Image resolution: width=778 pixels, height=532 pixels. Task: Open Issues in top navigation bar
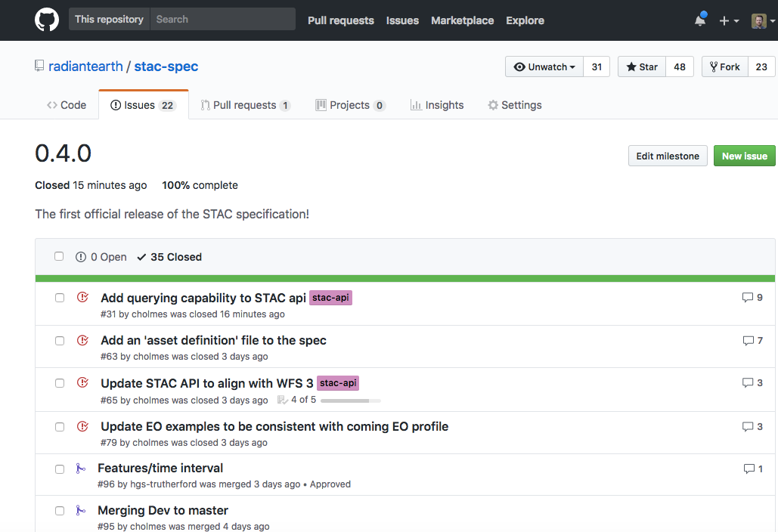click(x=402, y=20)
